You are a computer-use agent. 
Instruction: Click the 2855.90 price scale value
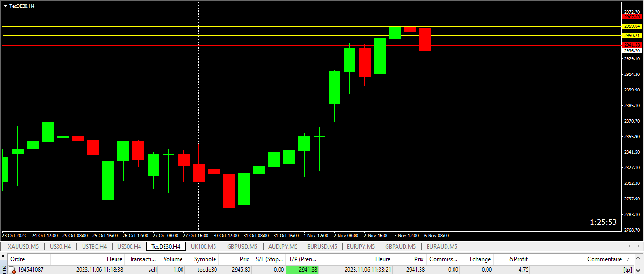click(632, 136)
